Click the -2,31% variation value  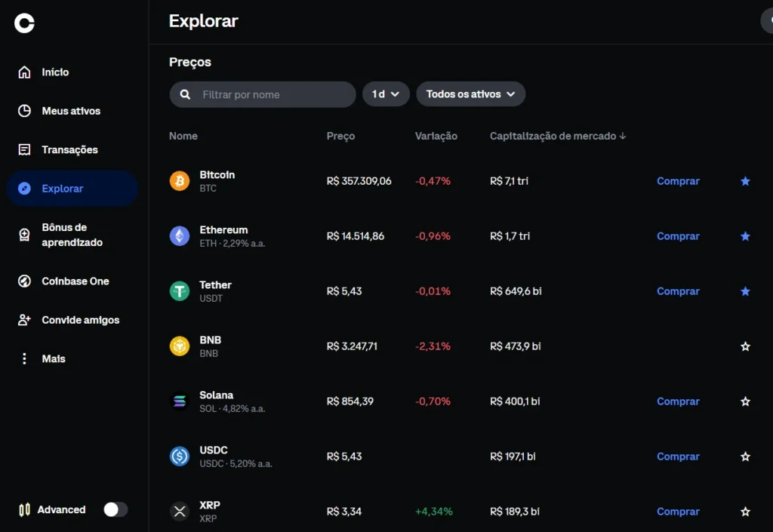tap(433, 346)
